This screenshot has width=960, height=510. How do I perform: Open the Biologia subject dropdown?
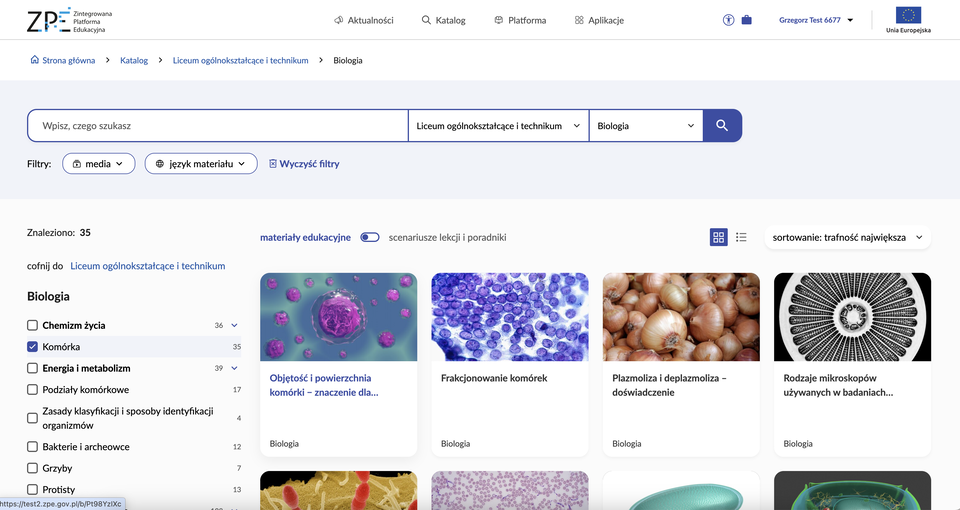pos(645,126)
